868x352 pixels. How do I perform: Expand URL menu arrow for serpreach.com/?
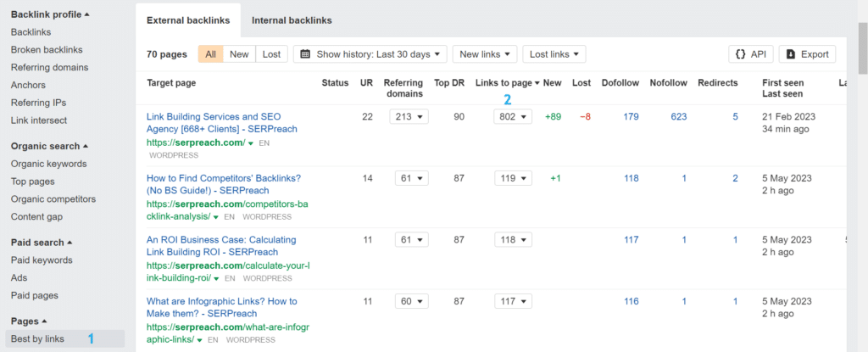251,143
